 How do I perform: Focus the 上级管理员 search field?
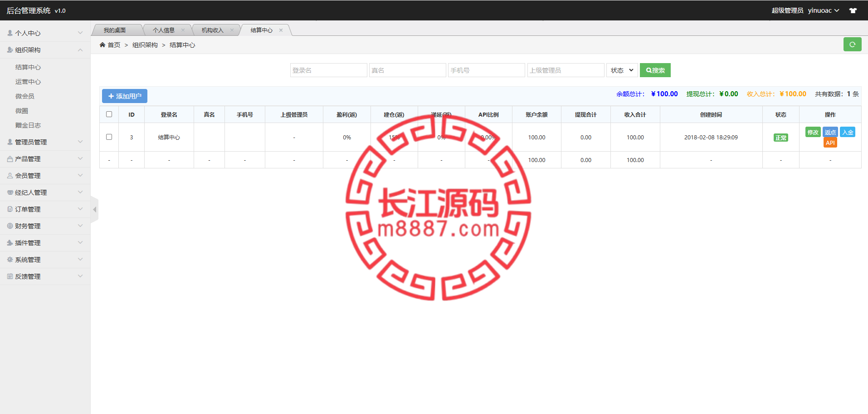point(566,70)
